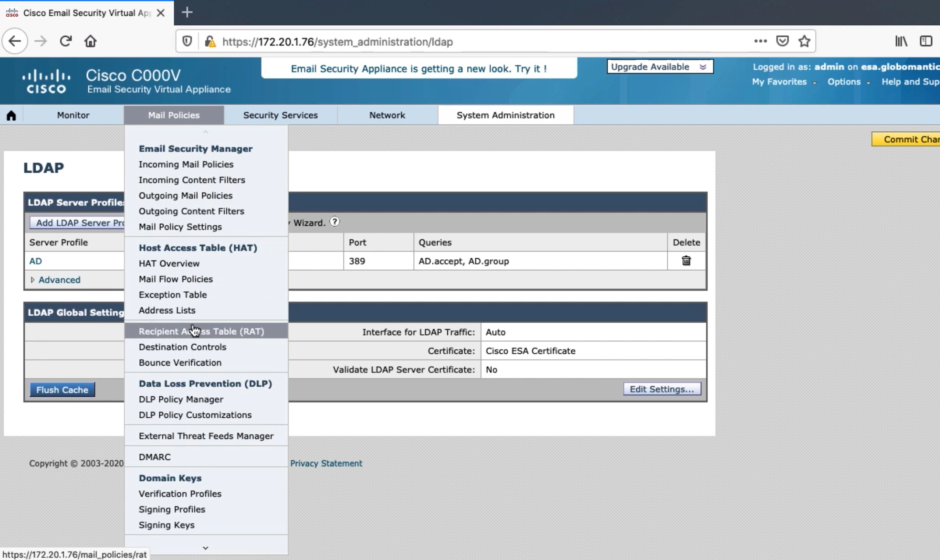
Task: Open the Exception Table
Action: tap(173, 295)
